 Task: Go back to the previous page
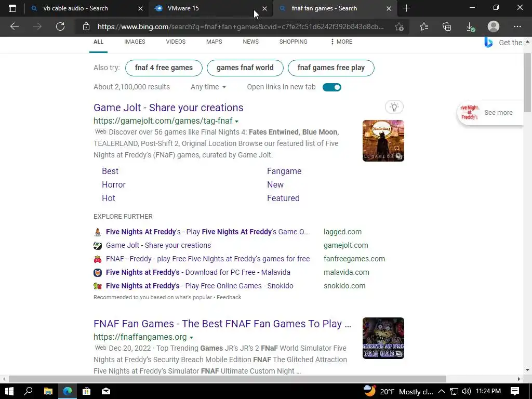(15, 26)
